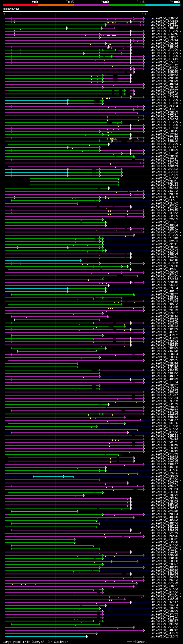Select hit label UniRef100_Q12M16
The height and width of the screenshot is (644, 183).
click(x=164, y=134)
